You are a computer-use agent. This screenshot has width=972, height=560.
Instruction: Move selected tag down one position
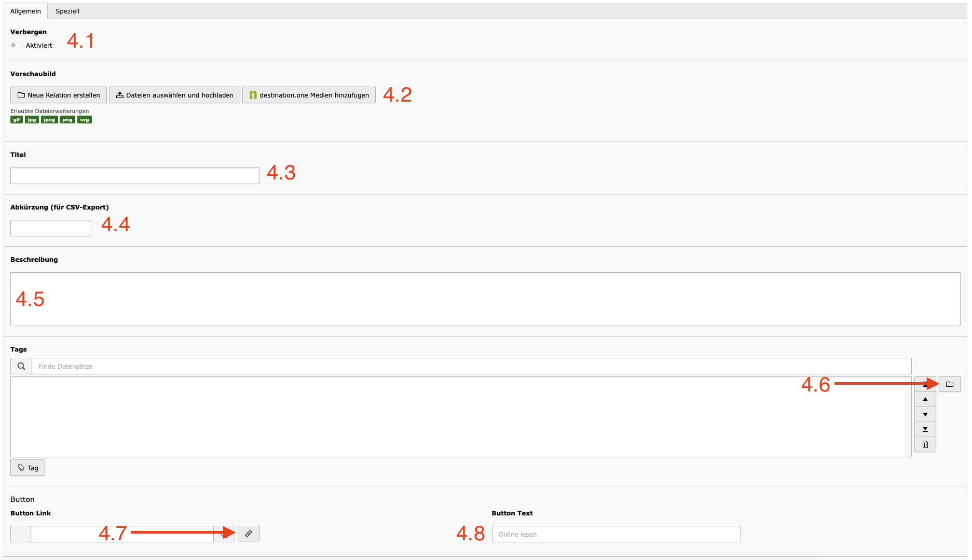(x=925, y=414)
